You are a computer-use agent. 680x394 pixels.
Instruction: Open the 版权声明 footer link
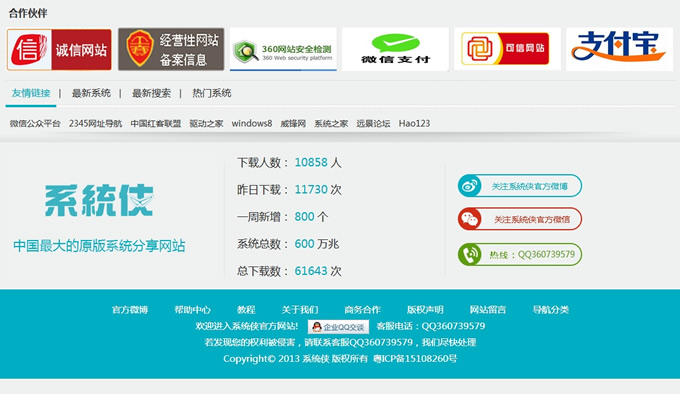tap(425, 309)
